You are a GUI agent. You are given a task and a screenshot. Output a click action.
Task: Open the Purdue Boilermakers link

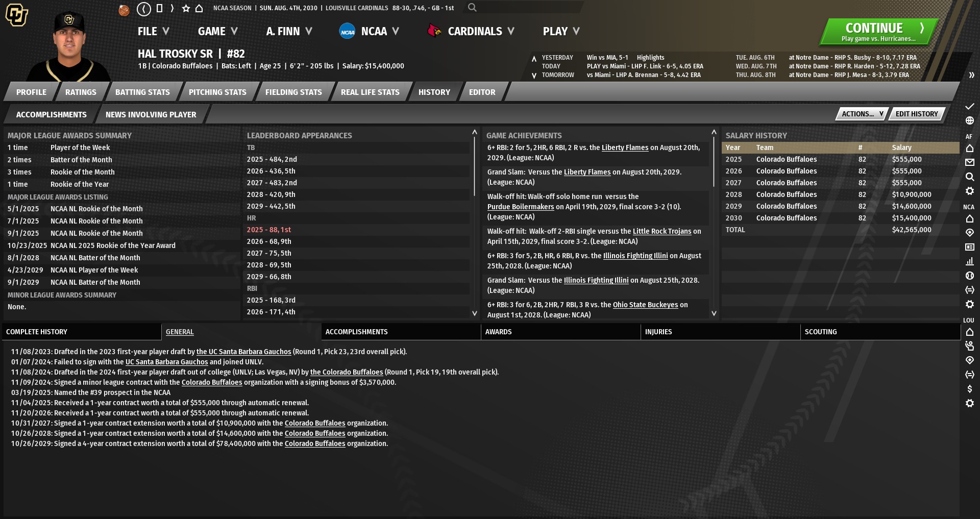pos(520,207)
